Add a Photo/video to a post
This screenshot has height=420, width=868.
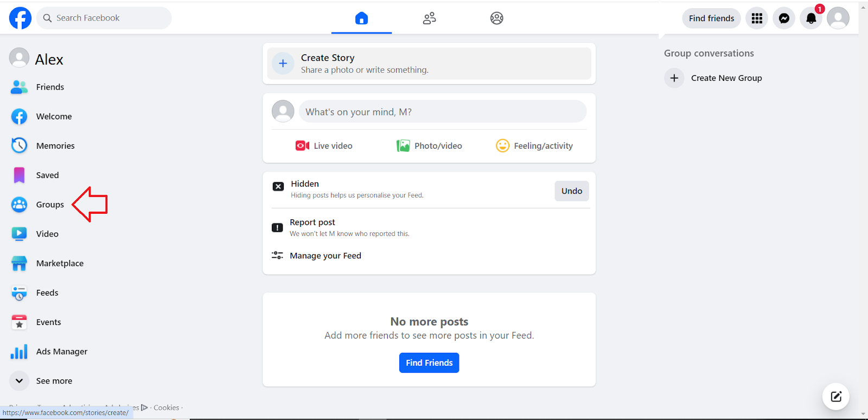pos(429,145)
